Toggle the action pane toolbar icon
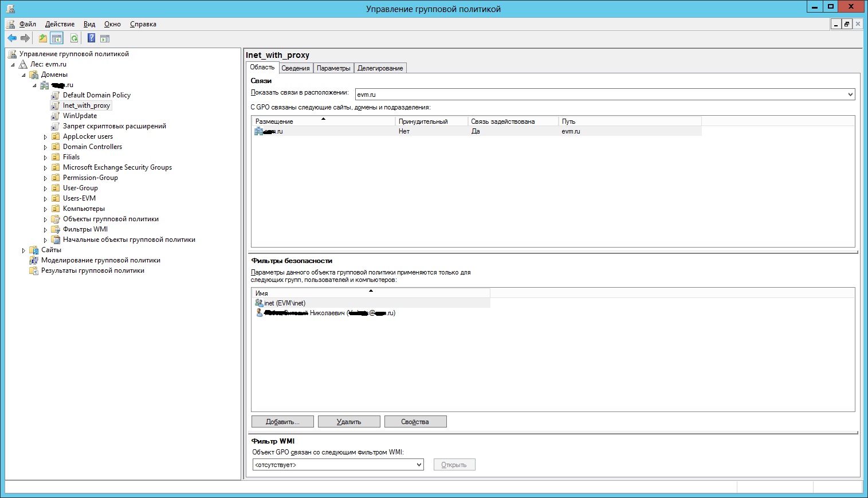The width and height of the screenshot is (868, 498). click(x=105, y=38)
